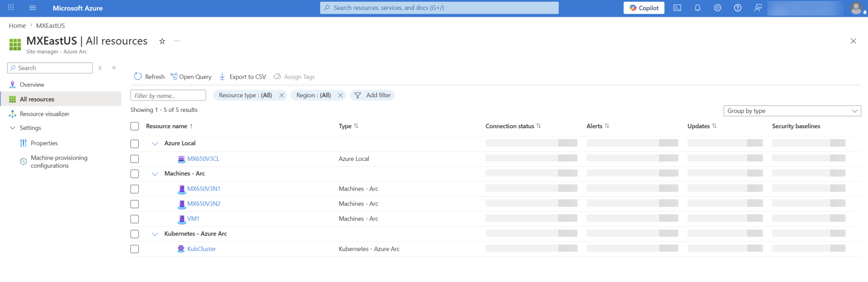Click the sidebar Search field
The height and width of the screenshot is (282, 868).
point(50,68)
